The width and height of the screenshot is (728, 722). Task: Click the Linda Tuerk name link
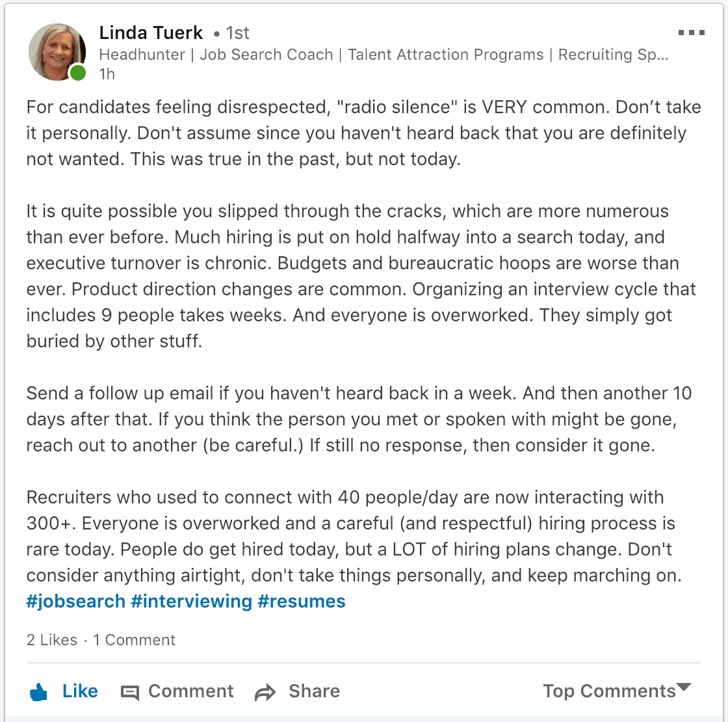tap(151, 33)
